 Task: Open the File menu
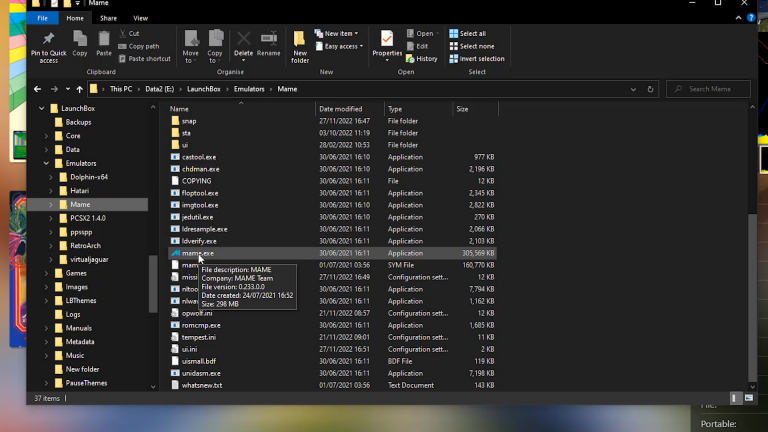point(42,18)
